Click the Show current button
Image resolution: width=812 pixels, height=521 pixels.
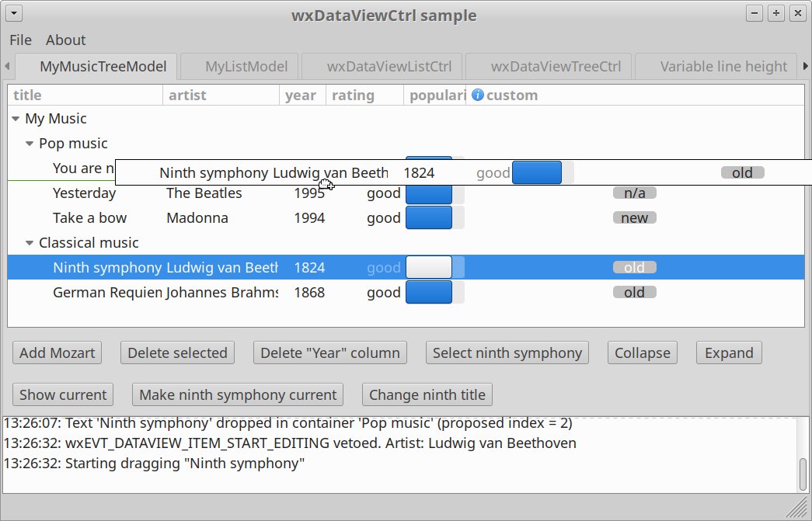tap(63, 394)
